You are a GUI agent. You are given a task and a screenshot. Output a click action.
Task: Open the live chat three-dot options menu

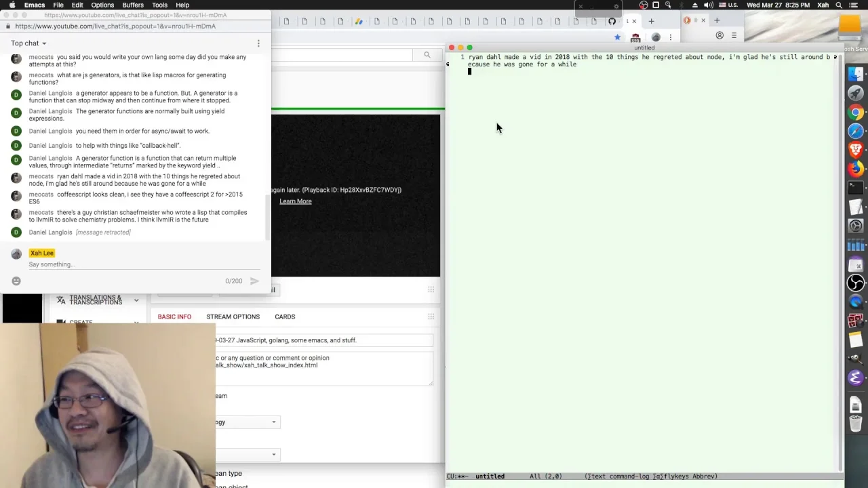coord(258,43)
